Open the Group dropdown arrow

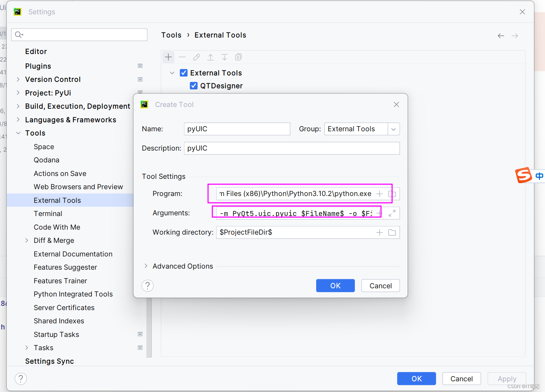tap(394, 129)
